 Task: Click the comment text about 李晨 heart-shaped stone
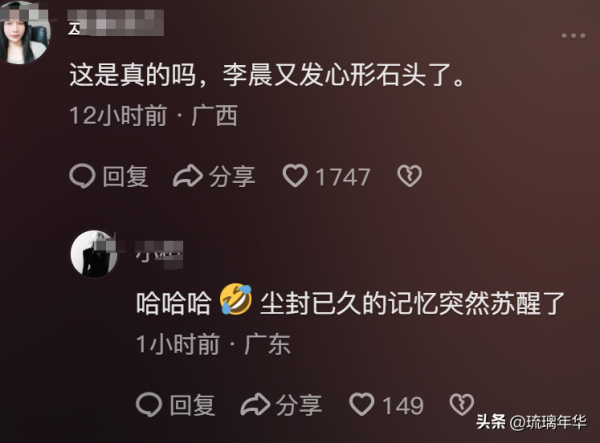(267, 75)
